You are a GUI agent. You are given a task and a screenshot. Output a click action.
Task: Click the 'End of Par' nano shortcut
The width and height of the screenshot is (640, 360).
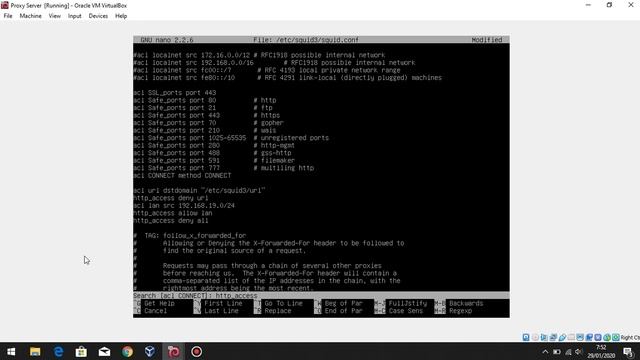343,311
